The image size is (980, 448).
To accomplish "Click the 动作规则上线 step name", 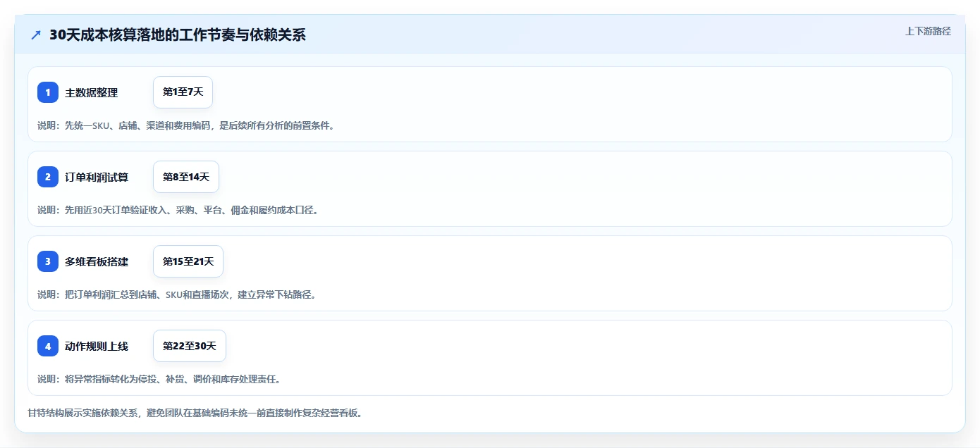I will point(97,346).
